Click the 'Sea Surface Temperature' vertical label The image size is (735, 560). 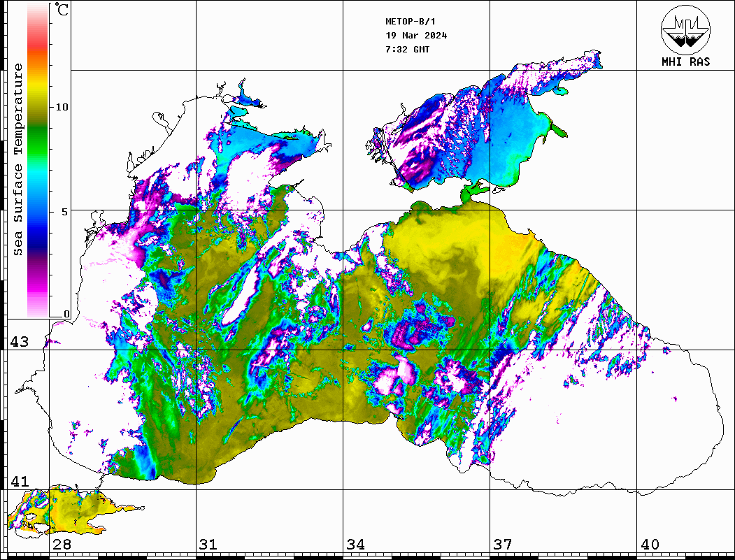[x=17, y=160]
